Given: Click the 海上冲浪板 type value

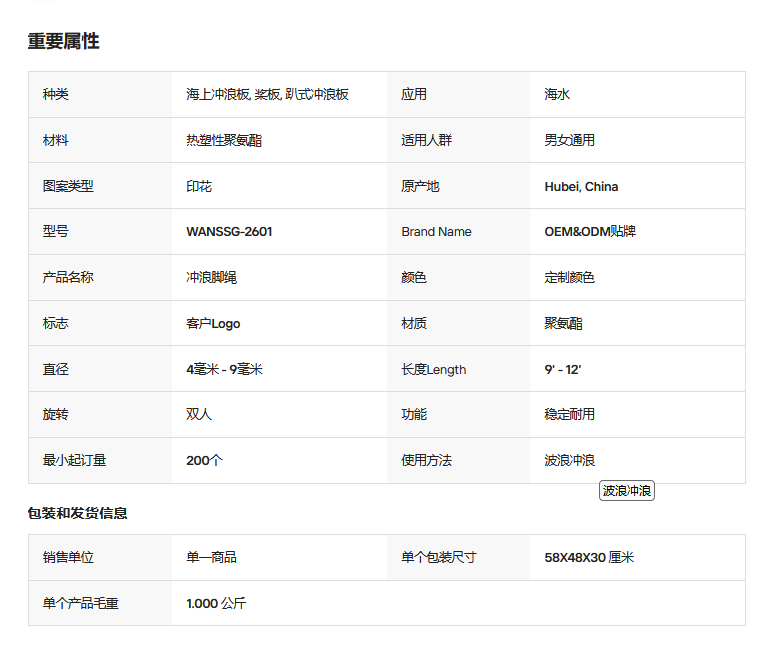Looking at the screenshot, I should pos(218,95).
